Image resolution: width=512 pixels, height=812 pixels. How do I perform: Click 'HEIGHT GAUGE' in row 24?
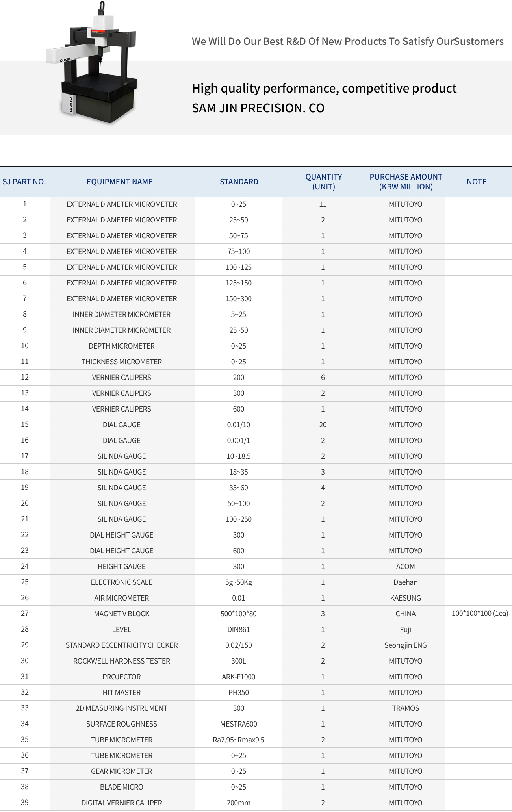122,566
